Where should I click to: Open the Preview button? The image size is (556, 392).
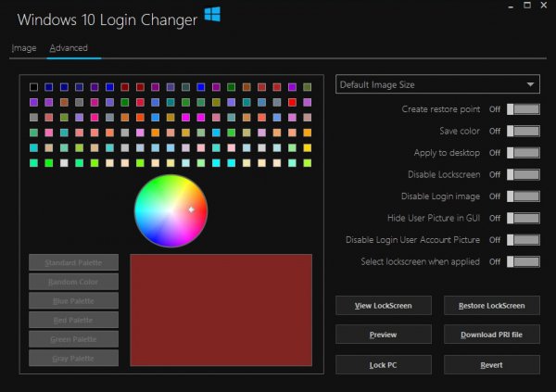pyautogui.click(x=384, y=335)
